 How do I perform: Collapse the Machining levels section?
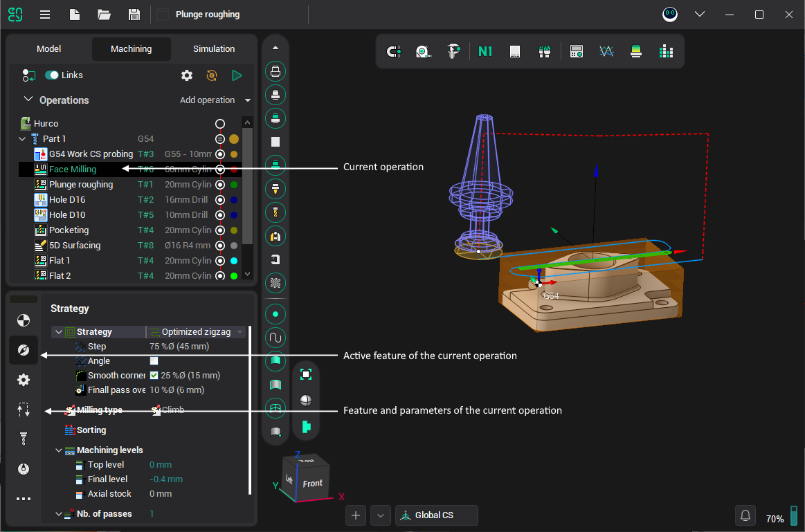59,450
